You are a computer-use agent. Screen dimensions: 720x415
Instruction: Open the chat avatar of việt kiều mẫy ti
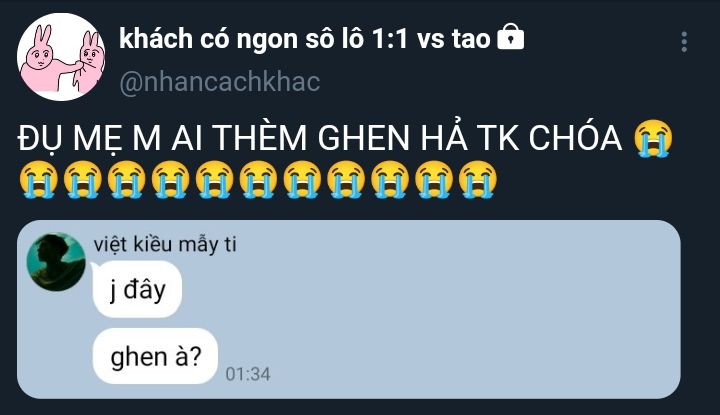tap(56, 262)
